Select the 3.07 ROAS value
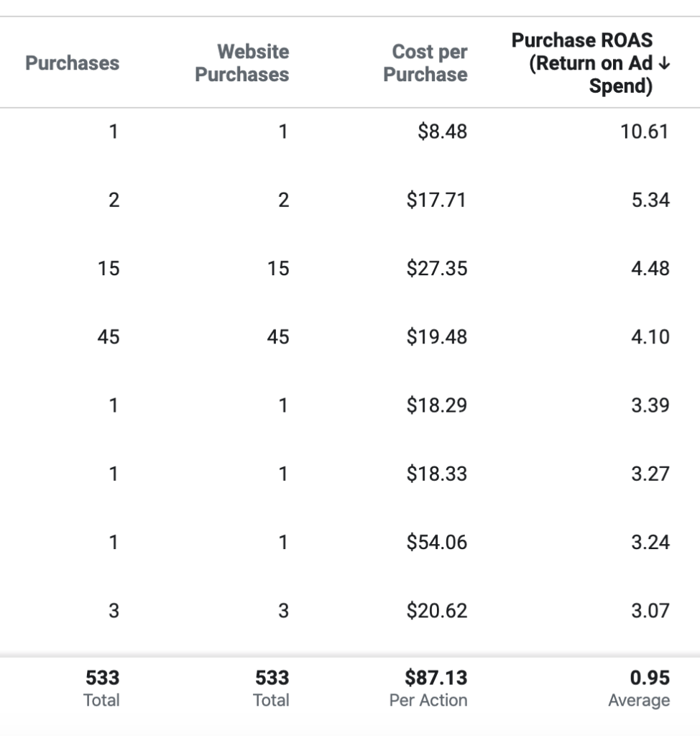The height and width of the screenshot is (736, 700). 650,611
